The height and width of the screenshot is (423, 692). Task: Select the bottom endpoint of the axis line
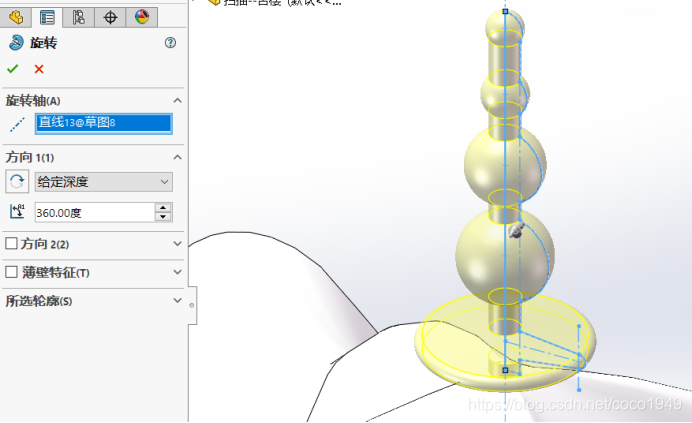tap(505, 370)
